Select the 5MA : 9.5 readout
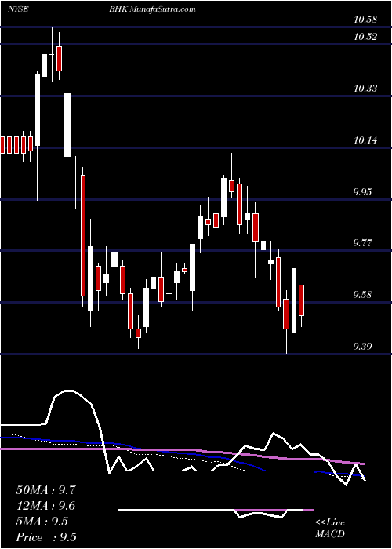The image size is (392, 549). coord(42,522)
